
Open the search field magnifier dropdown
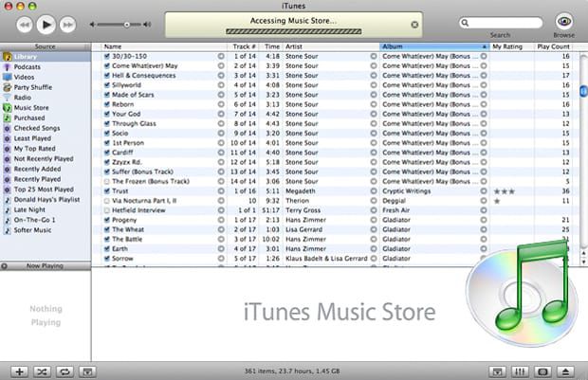[465, 23]
